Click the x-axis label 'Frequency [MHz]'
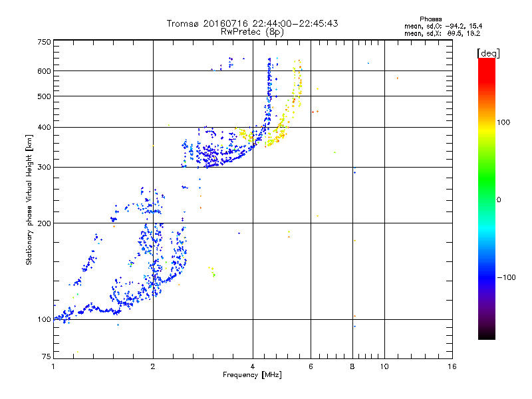This screenshot has width=532, height=399. tap(252, 375)
